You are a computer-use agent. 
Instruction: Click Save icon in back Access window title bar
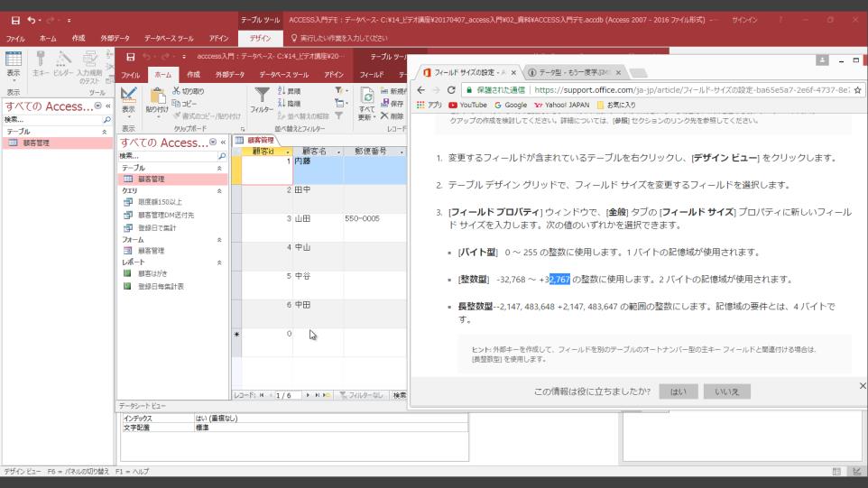coord(15,21)
